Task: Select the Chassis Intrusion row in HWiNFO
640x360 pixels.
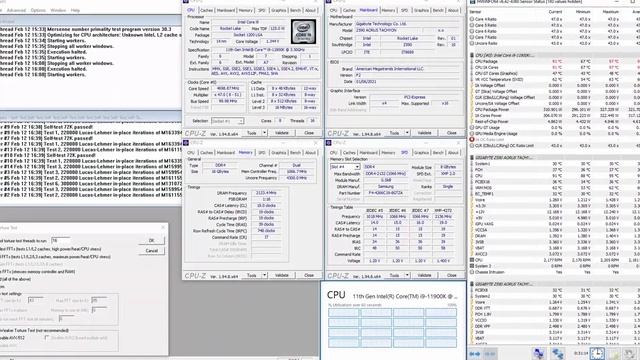Action: (x=554, y=272)
